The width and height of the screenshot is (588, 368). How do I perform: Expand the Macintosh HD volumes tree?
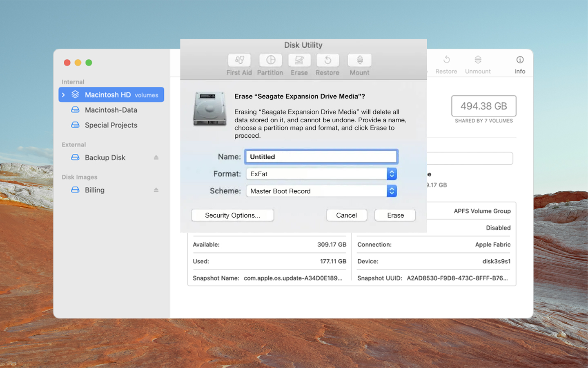(64, 95)
